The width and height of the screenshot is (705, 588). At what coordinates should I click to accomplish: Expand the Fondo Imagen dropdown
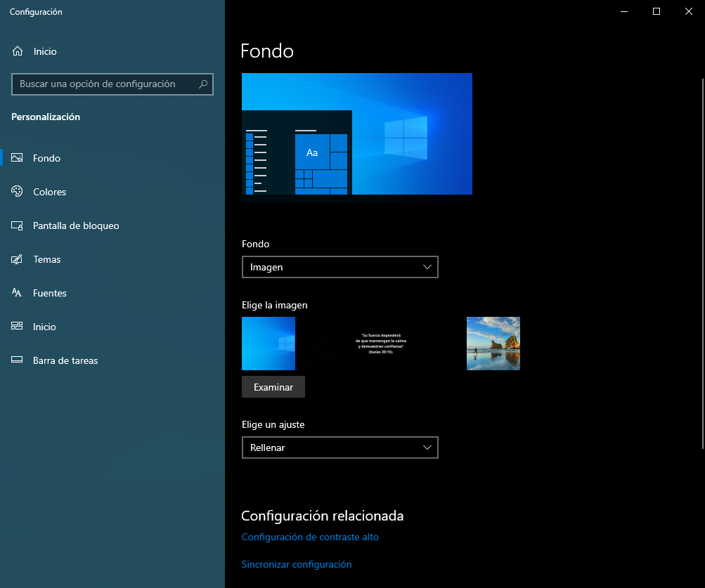tap(339, 267)
